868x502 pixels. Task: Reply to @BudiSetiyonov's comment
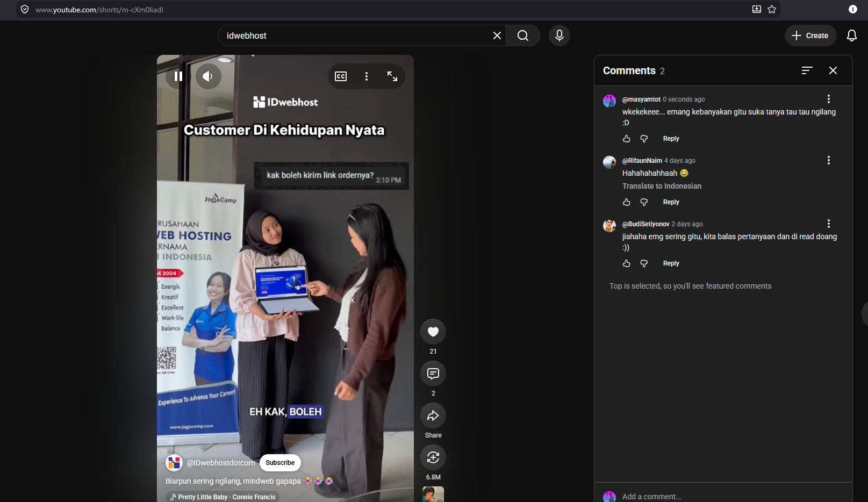tap(671, 263)
